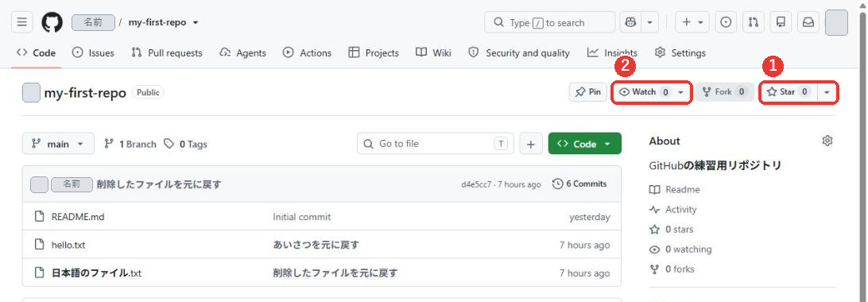Click the GitHubの練習用リポジトリ description text
The height and width of the screenshot is (302, 868).
tap(715, 165)
